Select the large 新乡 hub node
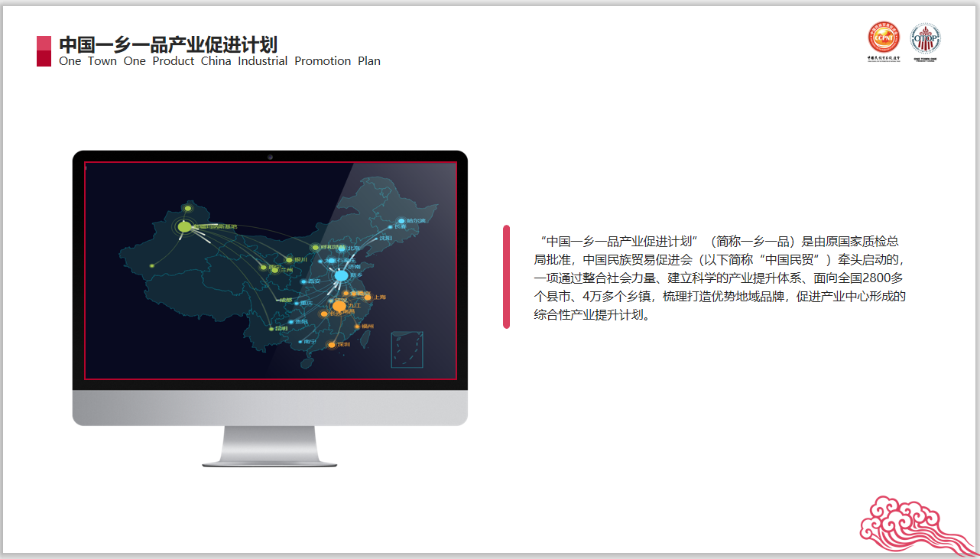This screenshot has height=559, width=980. (341, 275)
